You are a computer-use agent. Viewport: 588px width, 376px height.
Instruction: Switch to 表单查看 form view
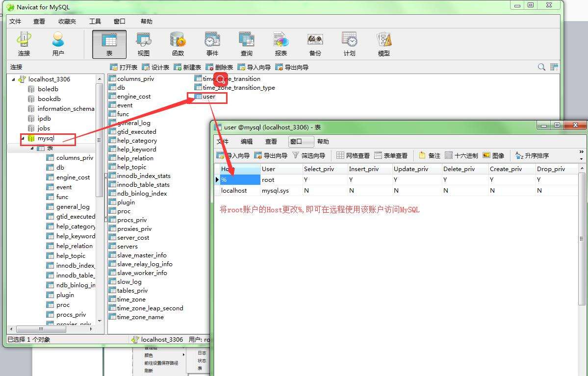(x=391, y=155)
